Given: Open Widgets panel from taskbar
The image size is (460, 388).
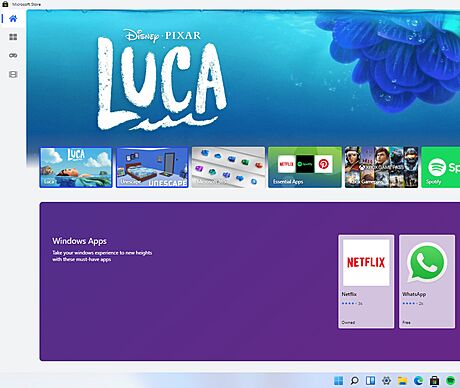Looking at the screenshot, I should click(370, 380).
